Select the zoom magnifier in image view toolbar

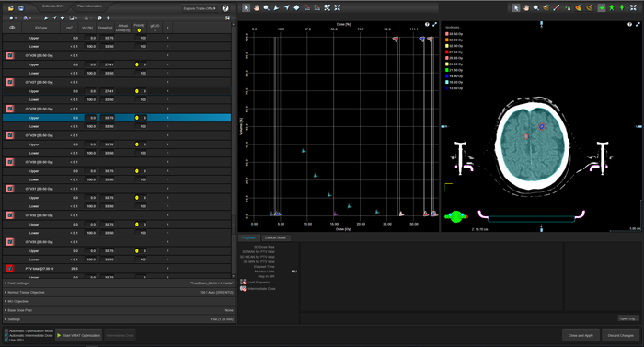click(x=536, y=7)
